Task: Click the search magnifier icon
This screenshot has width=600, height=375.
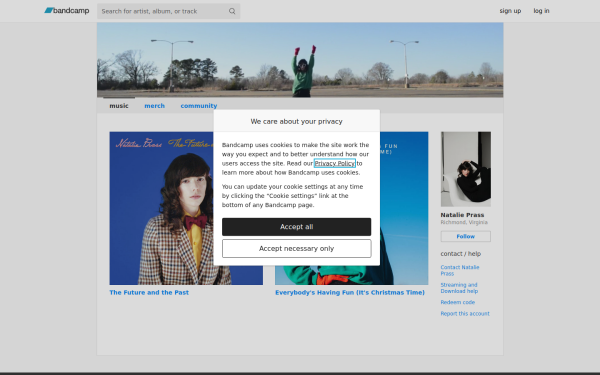Action: (232, 11)
